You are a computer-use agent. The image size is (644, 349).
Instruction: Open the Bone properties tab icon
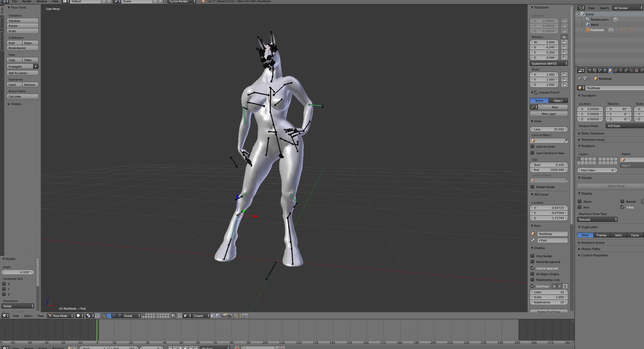coord(626,70)
